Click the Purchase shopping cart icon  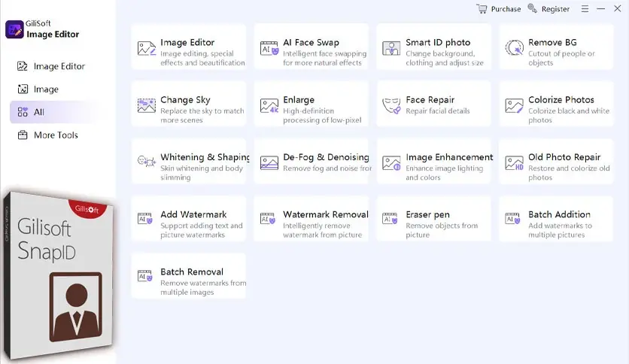482,9
